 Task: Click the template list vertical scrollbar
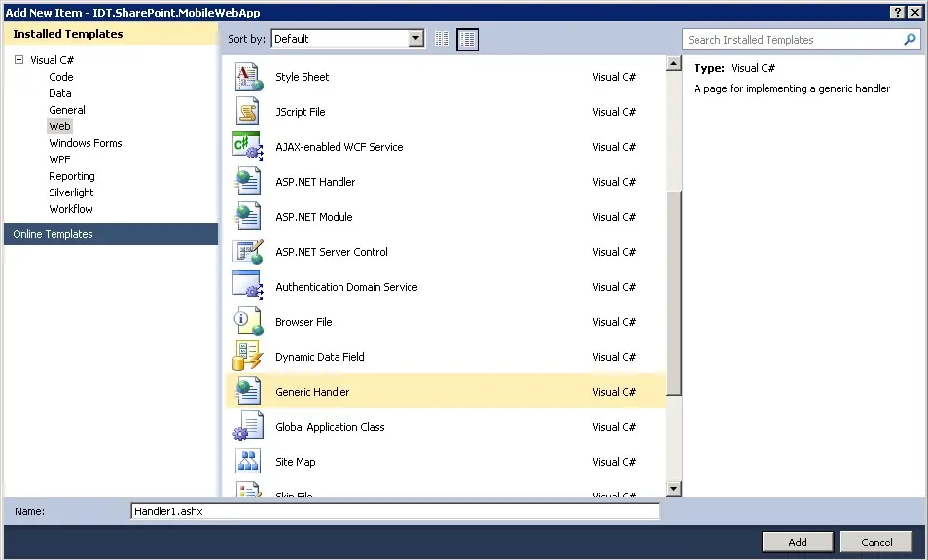point(673,292)
